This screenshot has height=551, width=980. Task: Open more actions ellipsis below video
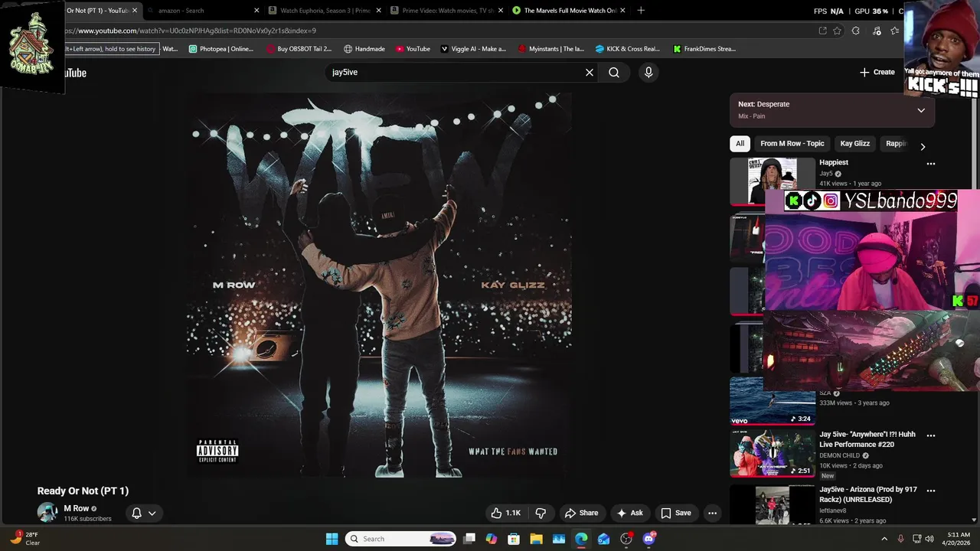point(712,513)
